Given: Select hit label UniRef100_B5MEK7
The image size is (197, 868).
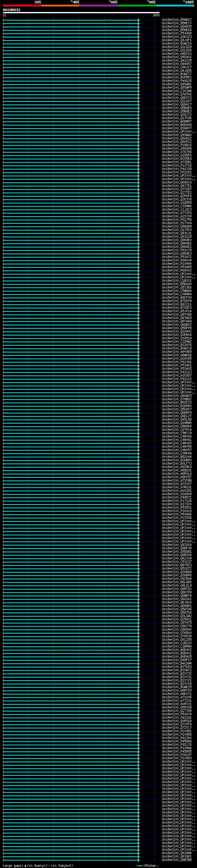Looking at the screenshot, I should (x=177, y=20).
